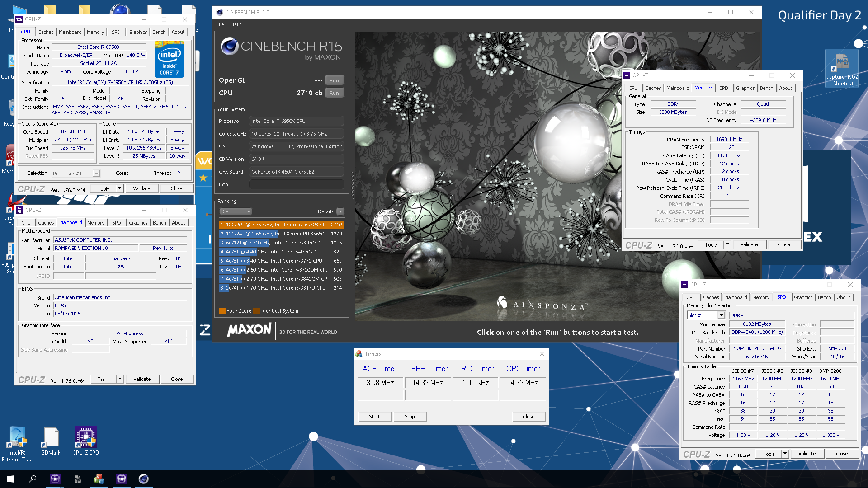
Task: Launch the CPU-Z SPD desktop shortcut
Action: click(x=85, y=441)
